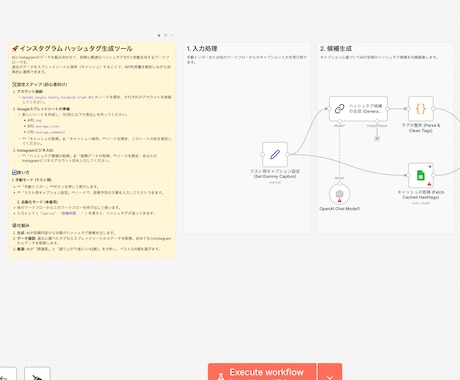Click the 'Output Parser' connector label
This screenshot has height=380, width=460.
[377, 126]
